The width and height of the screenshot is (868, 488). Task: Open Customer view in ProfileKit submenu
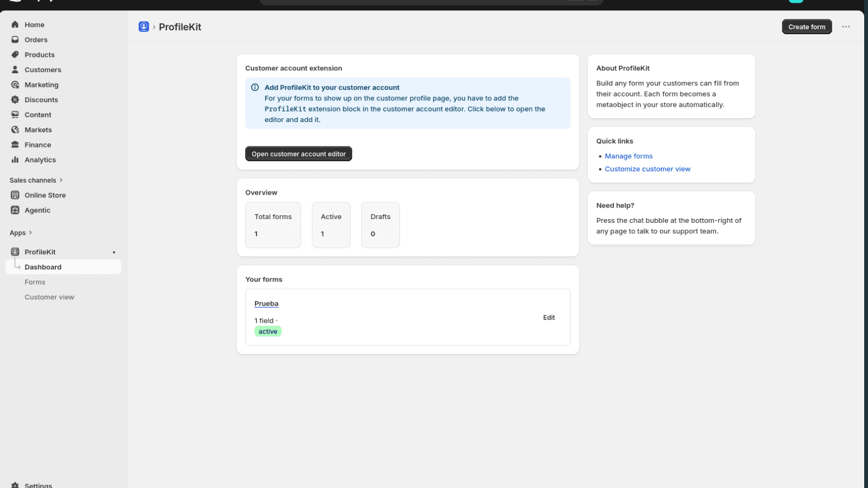click(49, 297)
